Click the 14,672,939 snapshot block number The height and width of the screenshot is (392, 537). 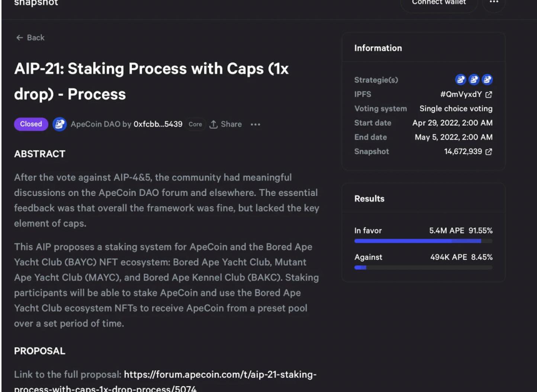pyautogui.click(x=463, y=152)
